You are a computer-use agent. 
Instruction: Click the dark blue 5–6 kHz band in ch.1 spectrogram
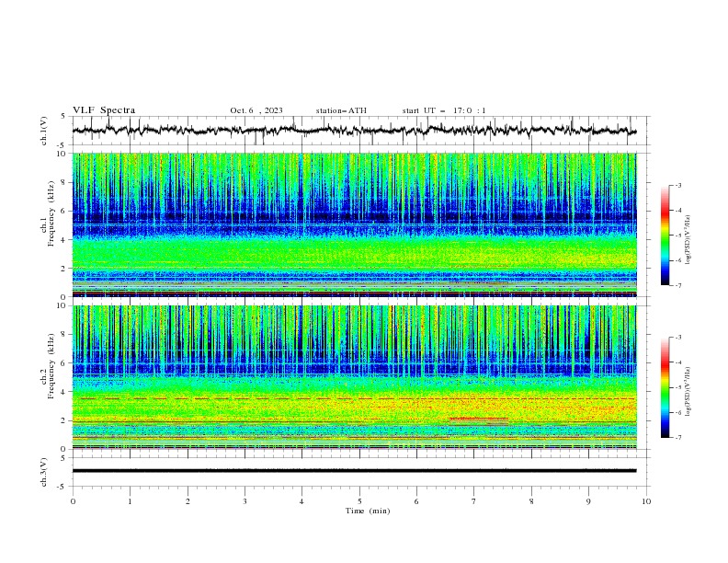pyautogui.click(x=354, y=217)
